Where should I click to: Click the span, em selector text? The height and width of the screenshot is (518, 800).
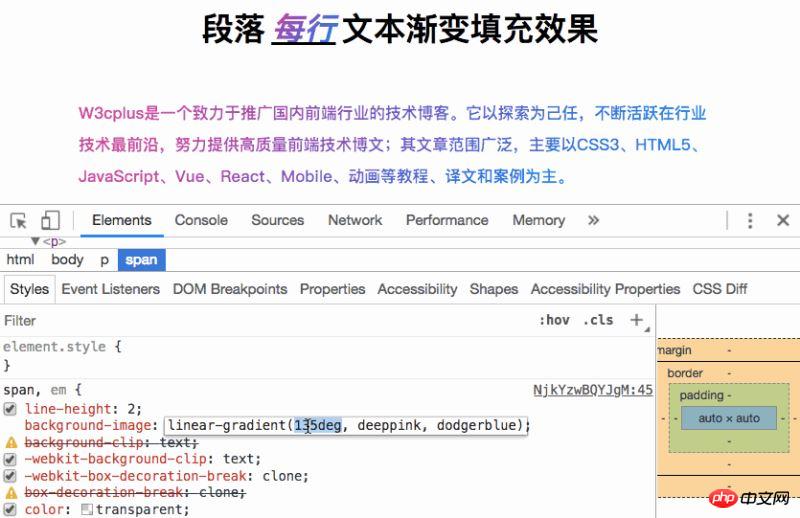point(35,390)
